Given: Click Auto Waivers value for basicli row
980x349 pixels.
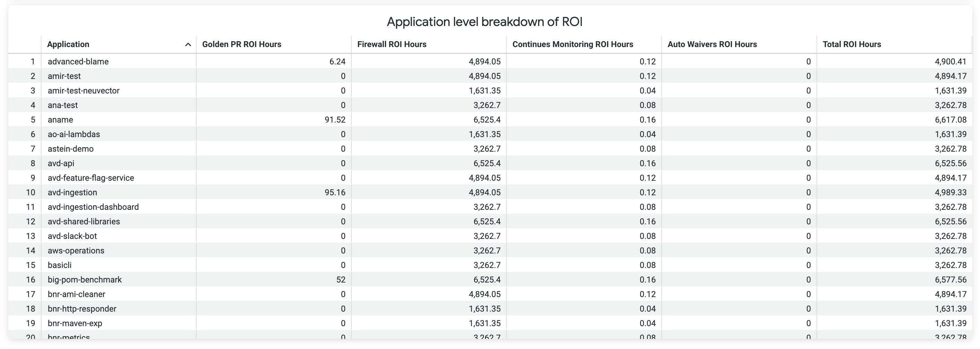Looking at the screenshot, I should (809, 265).
